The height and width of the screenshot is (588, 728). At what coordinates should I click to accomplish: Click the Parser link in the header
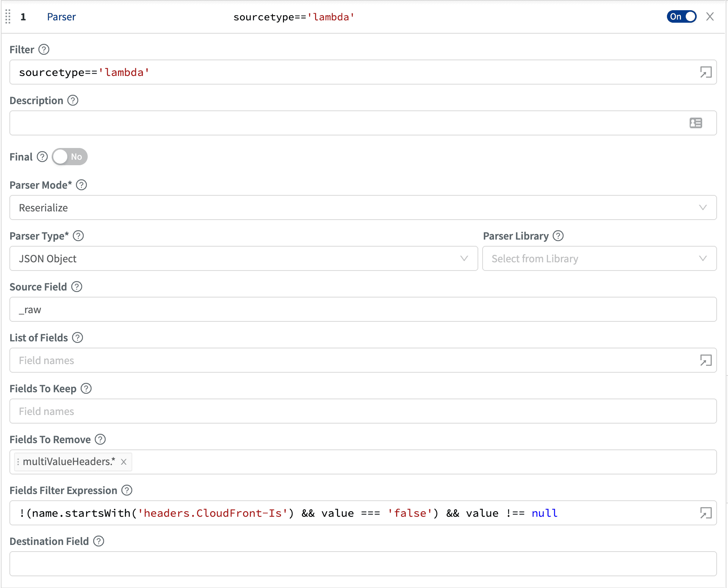pos(61,17)
